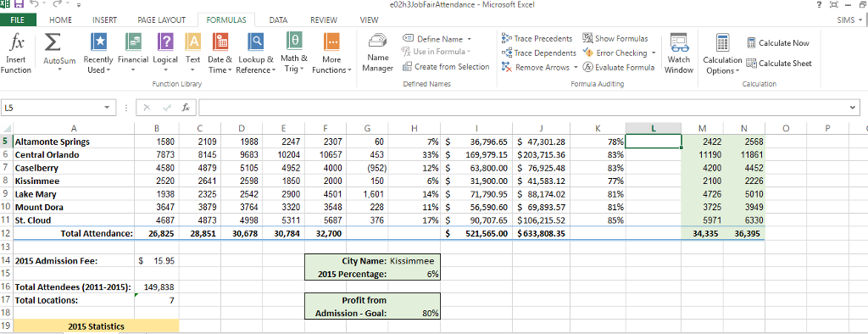
Task: Expand the Remove Arrows dropdown arrow
Action: coord(576,67)
